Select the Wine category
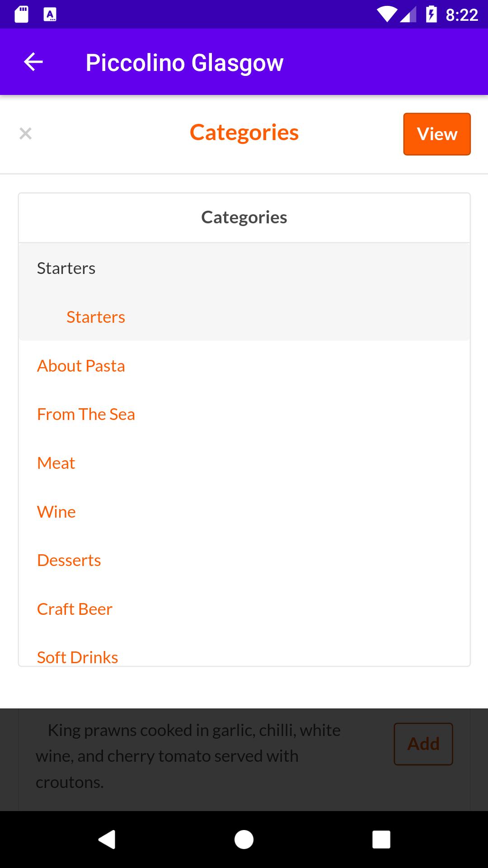 click(56, 512)
